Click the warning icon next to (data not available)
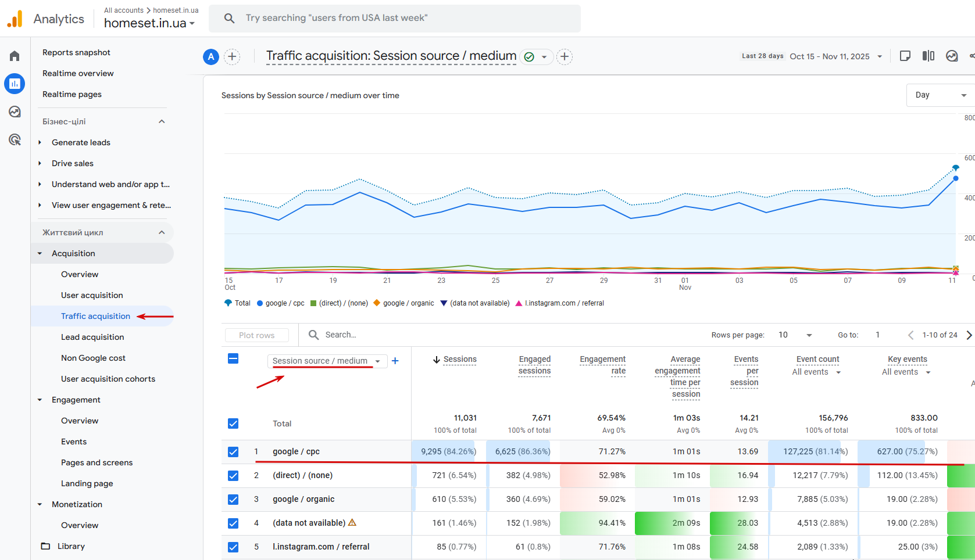975x560 pixels. (352, 522)
